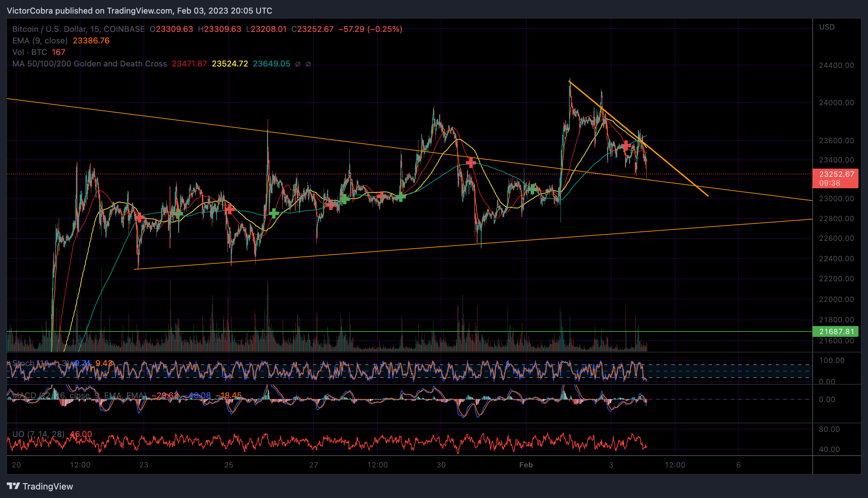Click the 27 date label on time axis
This screenshot has height=498, width=868.
point(314,465)
